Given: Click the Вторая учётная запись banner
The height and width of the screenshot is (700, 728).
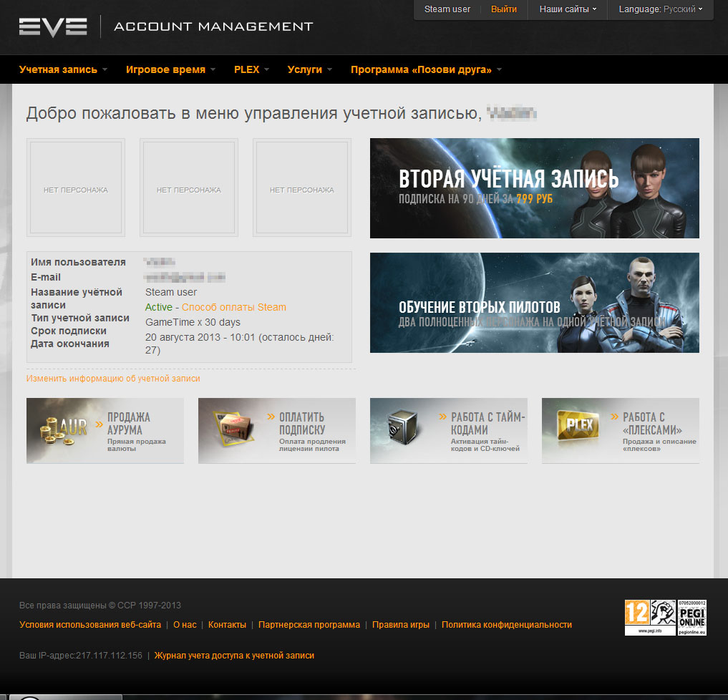Looking at the screenshot, I should click(x=534, y=188).
